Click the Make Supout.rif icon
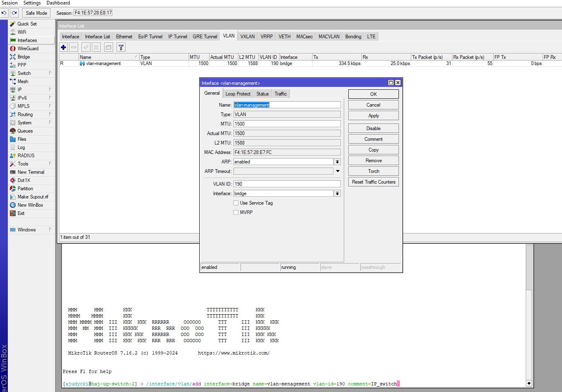 coord(13,197)
